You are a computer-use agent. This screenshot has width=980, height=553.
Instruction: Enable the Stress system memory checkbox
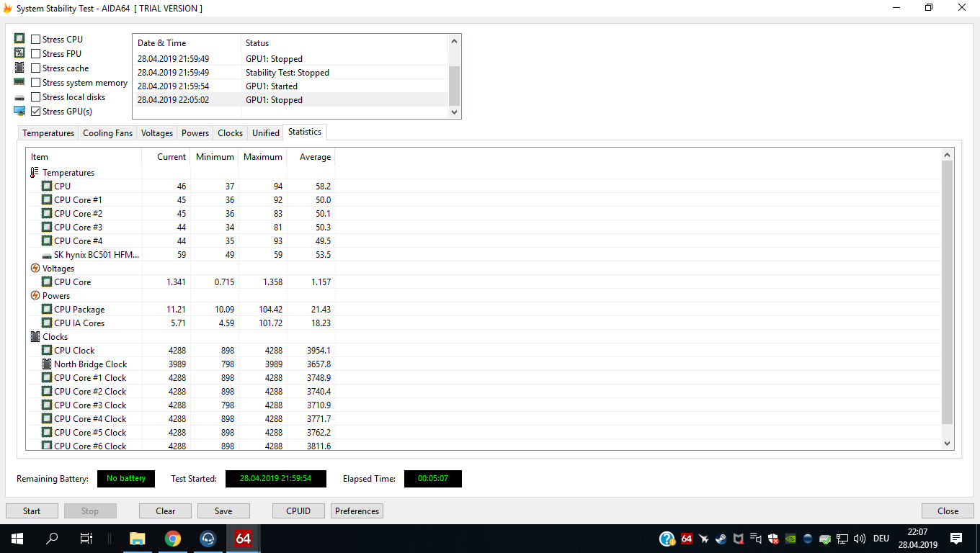point(36,83)
